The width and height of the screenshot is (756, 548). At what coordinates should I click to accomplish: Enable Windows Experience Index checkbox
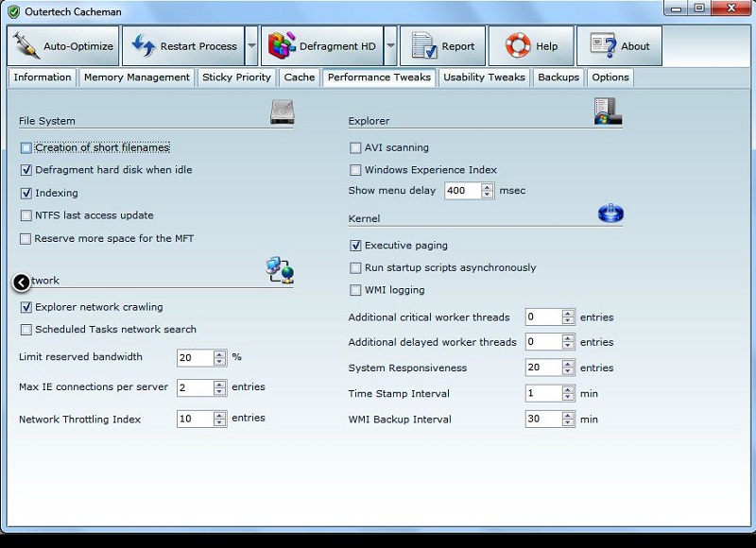(x=355, y=170)
